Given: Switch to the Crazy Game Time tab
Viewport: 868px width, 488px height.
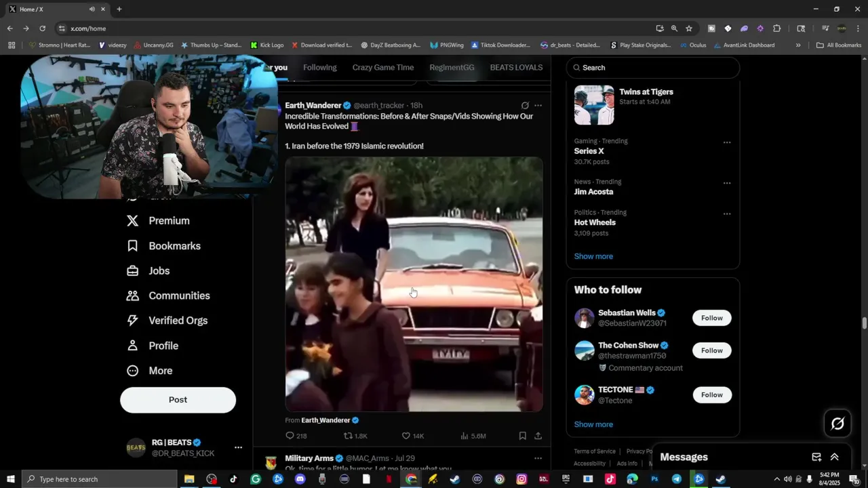Looking at the screenshot, I should pyautogui.click(x=382, y=68).
